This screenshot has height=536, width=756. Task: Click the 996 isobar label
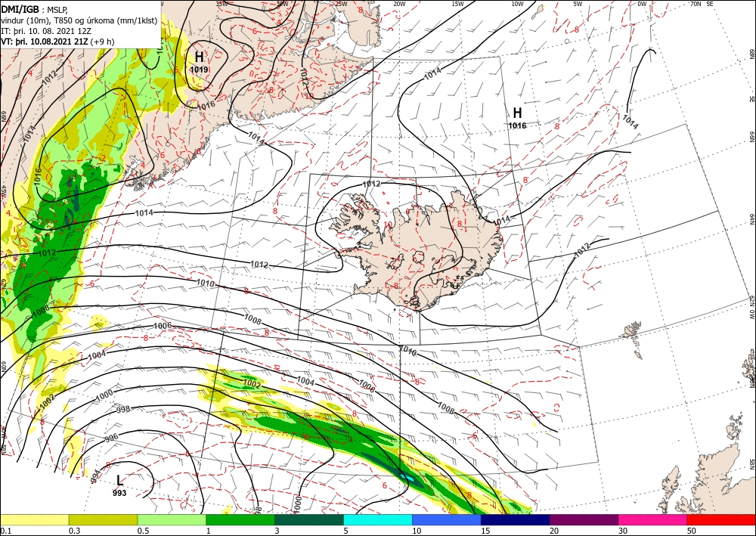(111, 438)
